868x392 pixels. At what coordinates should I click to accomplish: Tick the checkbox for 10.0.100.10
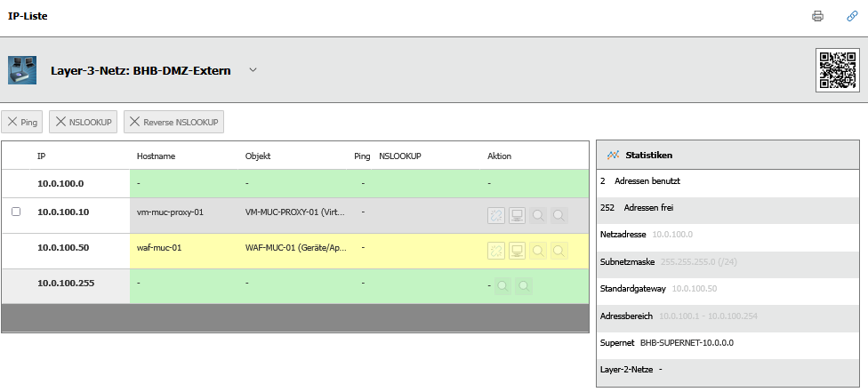(16, 212)
